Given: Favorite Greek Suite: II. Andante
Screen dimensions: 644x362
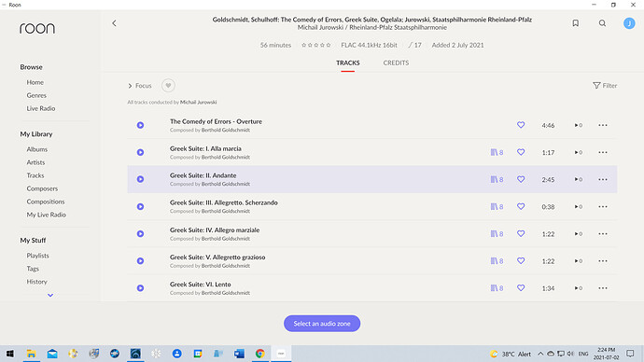Looking at the screenshot, I should pos(521,179).
